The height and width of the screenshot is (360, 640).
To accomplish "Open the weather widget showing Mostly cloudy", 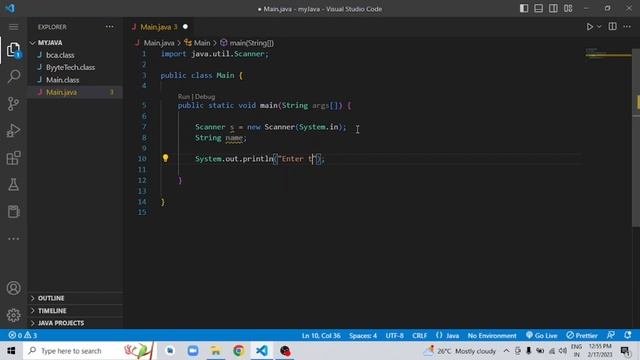I will pyautogui.click(x=460, y=351).
